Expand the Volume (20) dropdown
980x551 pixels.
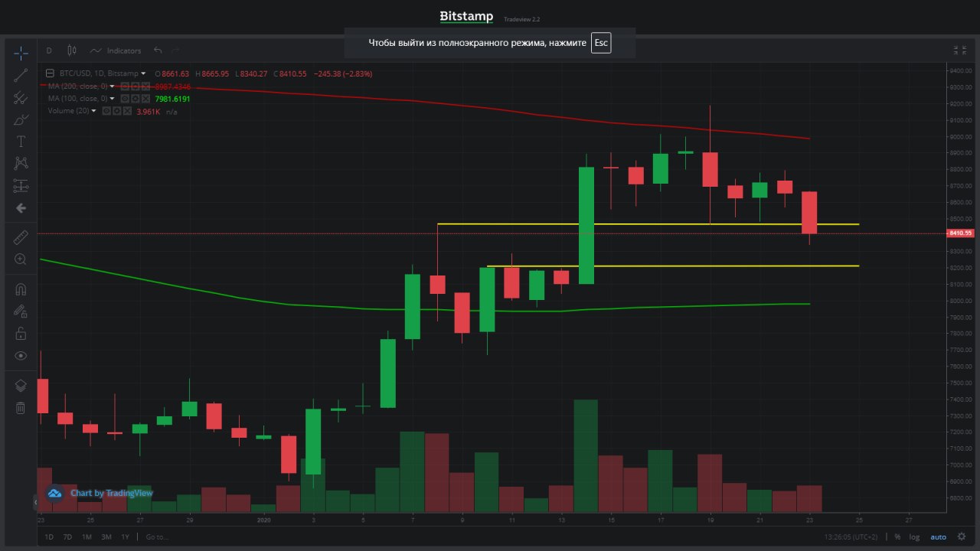point(93,111)
